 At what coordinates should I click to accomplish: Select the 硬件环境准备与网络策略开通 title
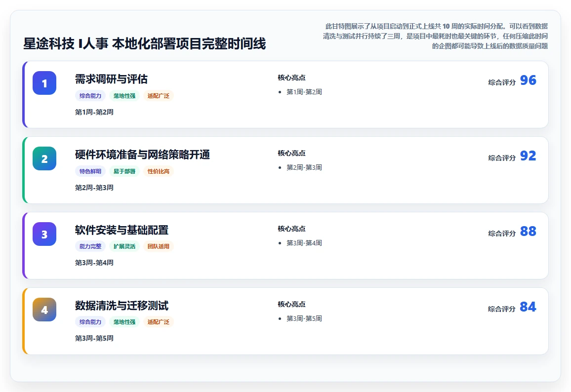pos(142,155)
